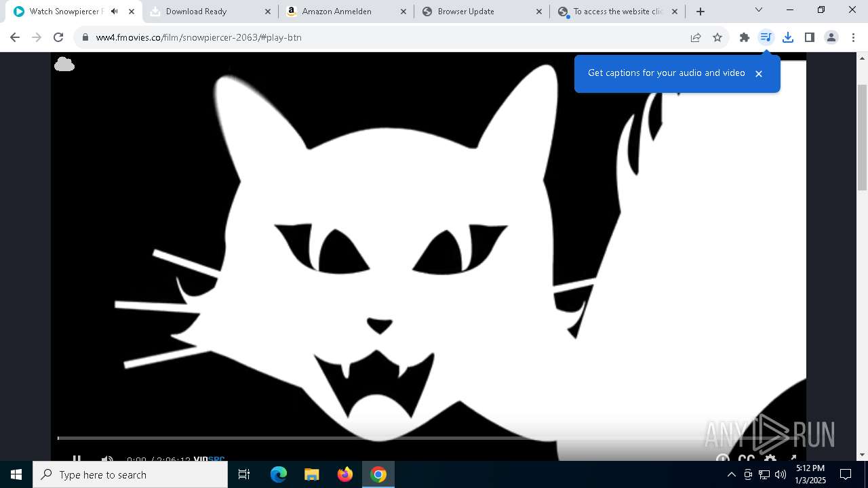Click the taskbar search box
868x488 pixels.
pyautogui.click(x=130, y=474)
